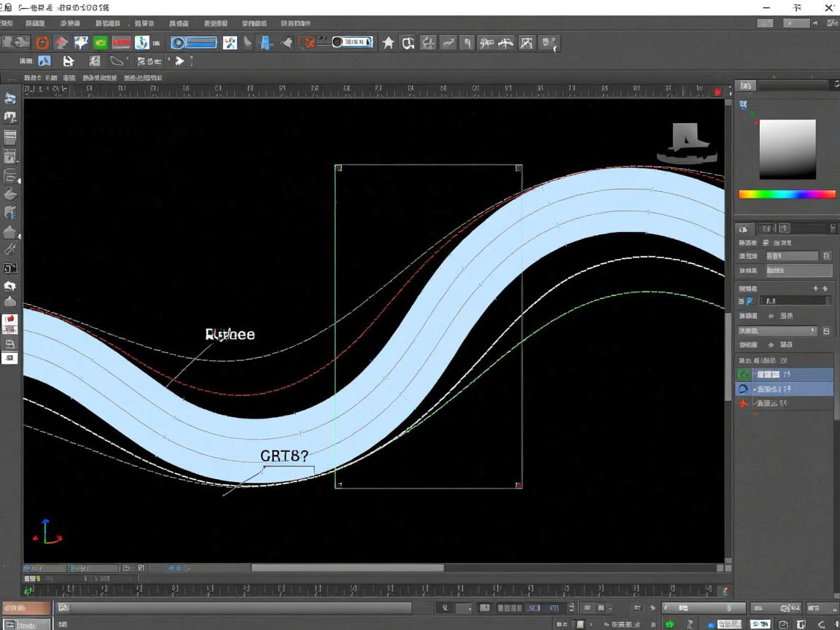The width and height of the screenshot is (840, 630).
Task: Toggle the red star layer row icon
Action: [x=744, y=403]
